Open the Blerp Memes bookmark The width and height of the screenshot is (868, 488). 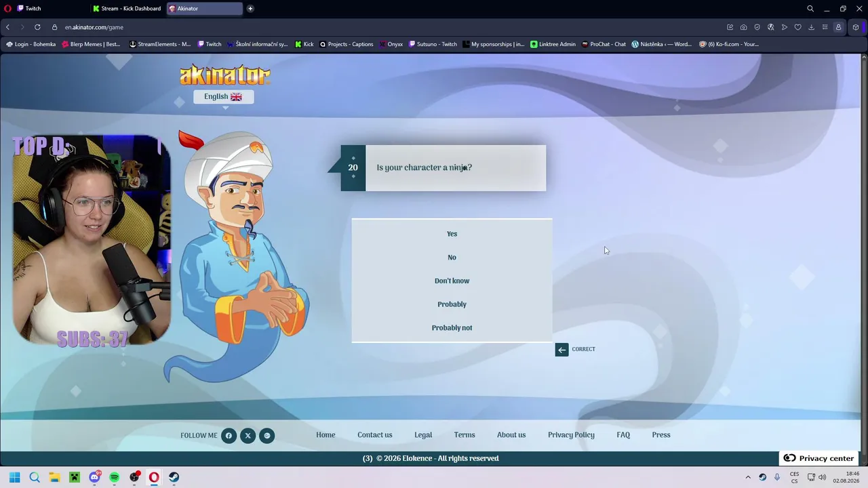(x=91, y=45)
